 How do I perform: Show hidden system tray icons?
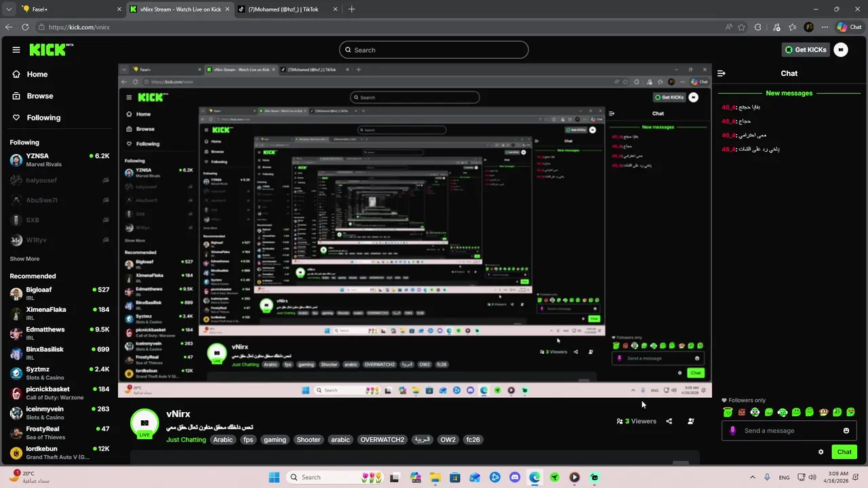(x=753, y=477)
